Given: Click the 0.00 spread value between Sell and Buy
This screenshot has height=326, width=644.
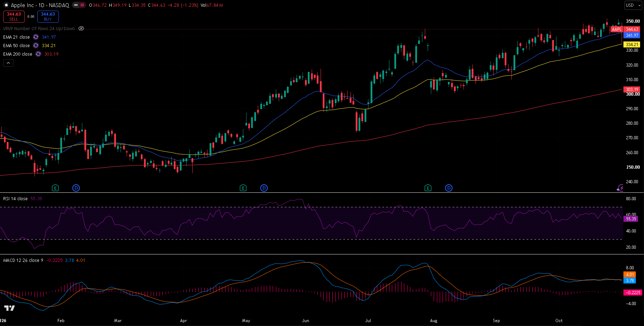Looking at the screenshot, I should tap(31, 16).
